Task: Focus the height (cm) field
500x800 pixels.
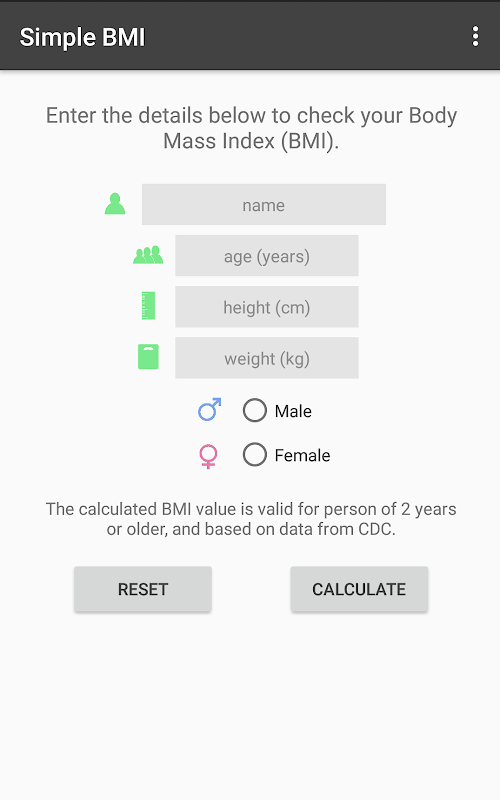Action: (267, 307)
